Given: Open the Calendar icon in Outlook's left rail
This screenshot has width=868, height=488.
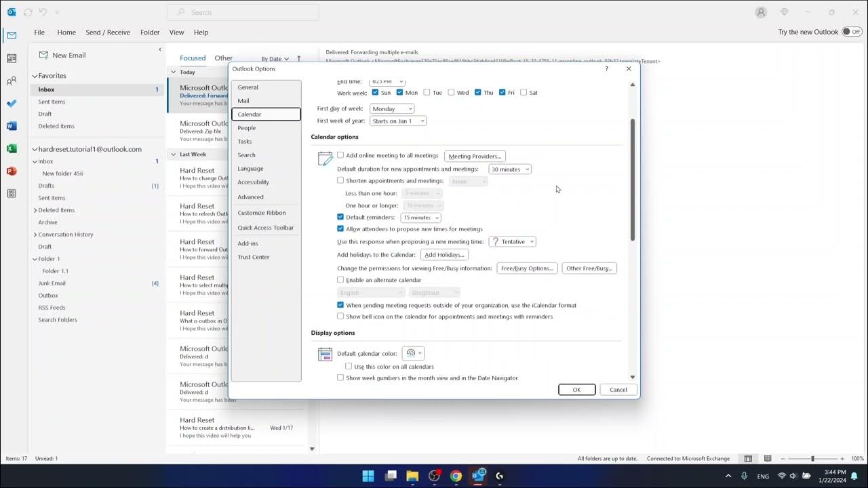Looking at the screenshot, I should tap(10, 58).
